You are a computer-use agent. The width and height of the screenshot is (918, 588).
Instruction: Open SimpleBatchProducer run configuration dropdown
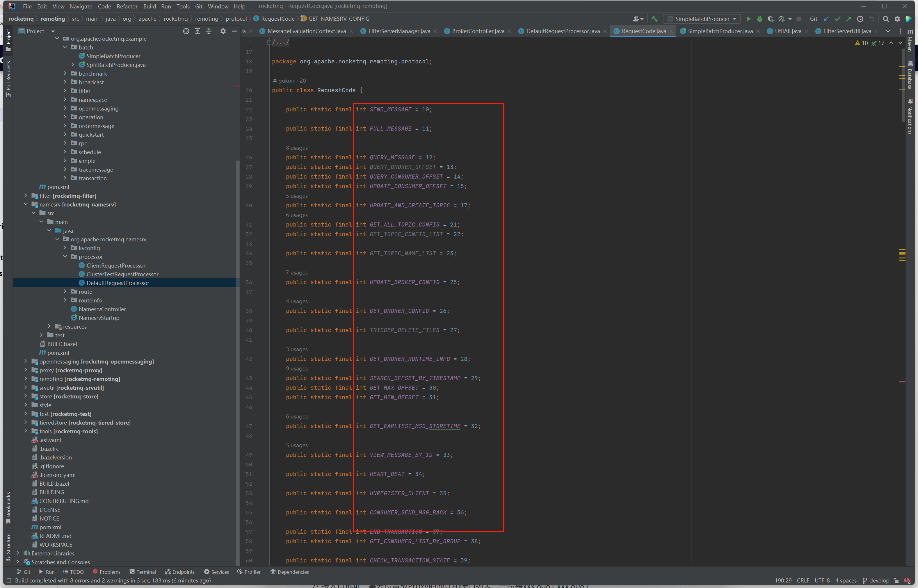pyautogui.click(x=702, y=19)
